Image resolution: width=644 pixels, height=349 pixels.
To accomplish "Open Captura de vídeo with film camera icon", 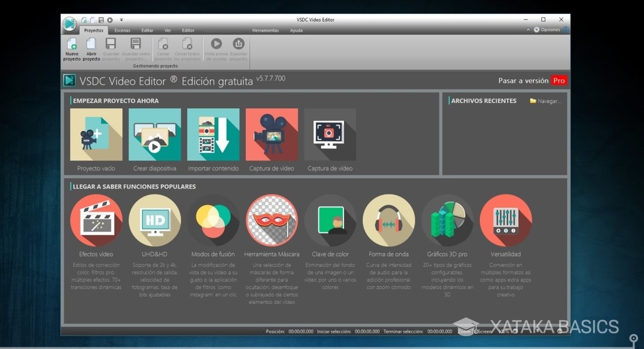I will (272, 135).
